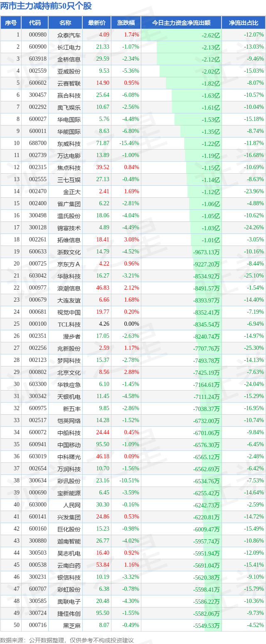Screen dimensions: 266x644
Task: Click the -6.80% change for 华能国际
Action: pos(131,131)
